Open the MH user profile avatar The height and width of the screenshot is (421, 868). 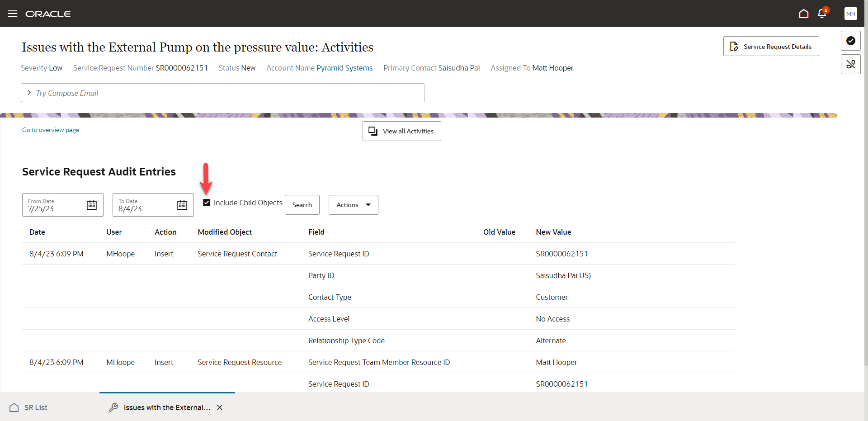pyautogui.click(x=850, y=14)
